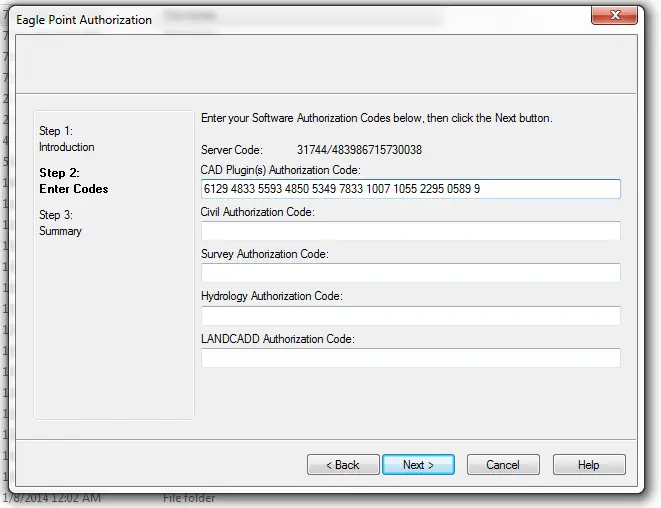The height and width of the screenshot is (508, 661).
Task: Click the Server Code: label
Action: tap(232, 150)
